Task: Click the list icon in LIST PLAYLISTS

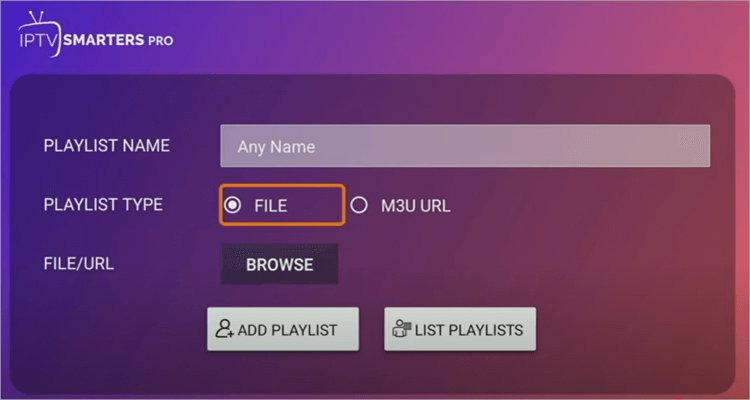Action: pos(402,329)
